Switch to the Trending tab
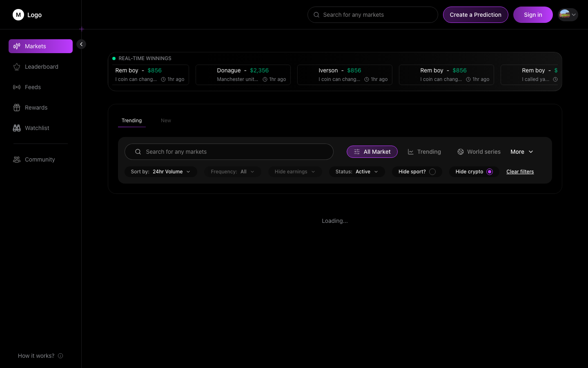Screen dimensions: 588x368 coord(131,121)
